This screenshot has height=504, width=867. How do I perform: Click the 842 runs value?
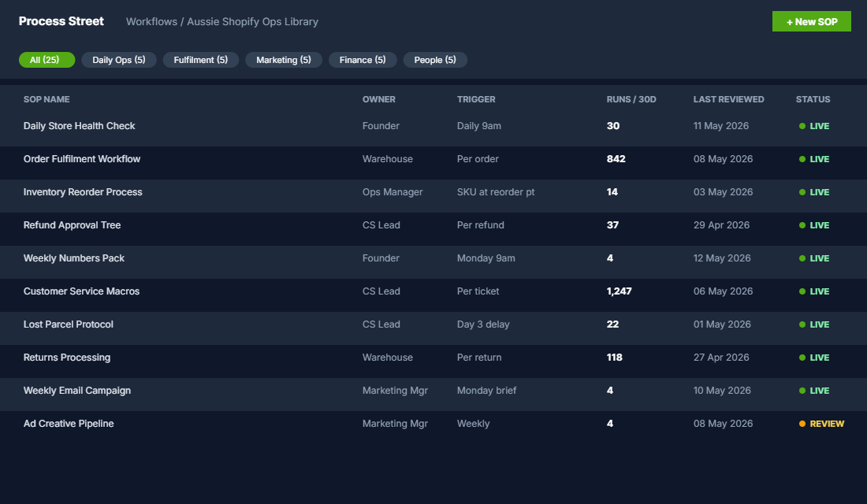click(x=616, y=159)
